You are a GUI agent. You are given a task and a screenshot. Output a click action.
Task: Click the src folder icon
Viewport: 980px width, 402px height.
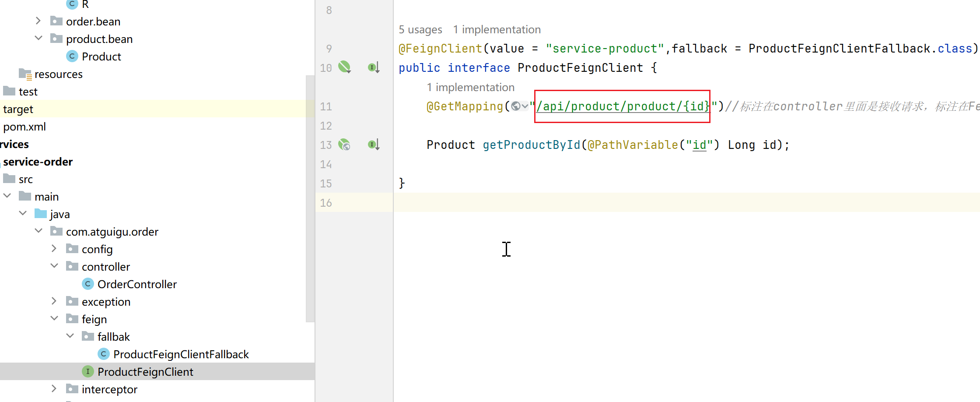pyautogui.click(x=9, y=179)
